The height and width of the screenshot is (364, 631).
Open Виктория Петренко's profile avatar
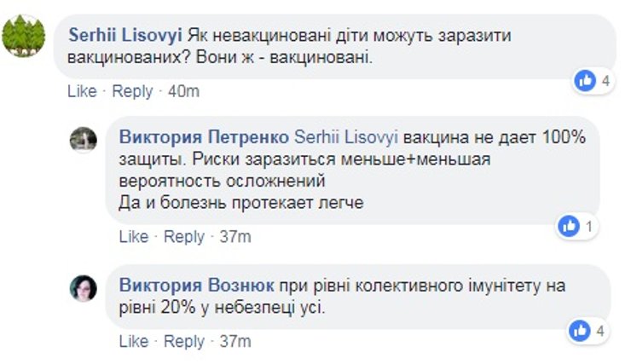point(83,138)
